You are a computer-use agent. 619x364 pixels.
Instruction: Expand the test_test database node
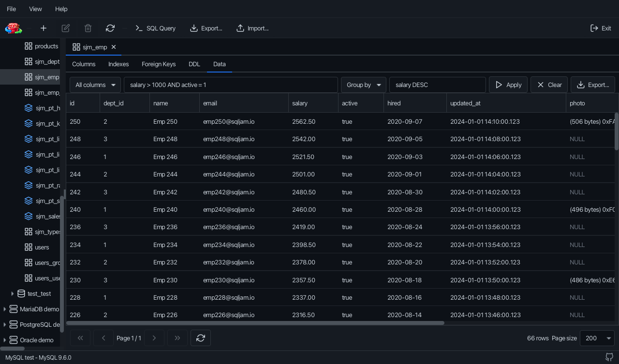pos(13,293)
